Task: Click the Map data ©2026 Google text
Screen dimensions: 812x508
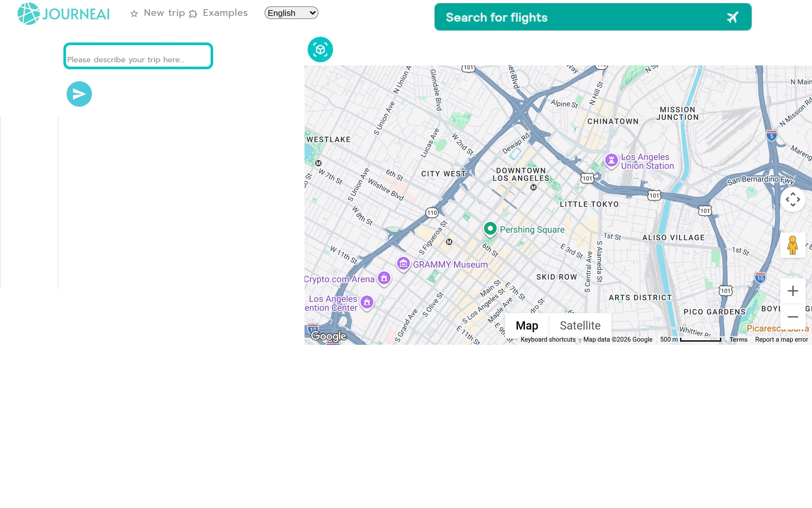Action: click(x=618, y=340)
